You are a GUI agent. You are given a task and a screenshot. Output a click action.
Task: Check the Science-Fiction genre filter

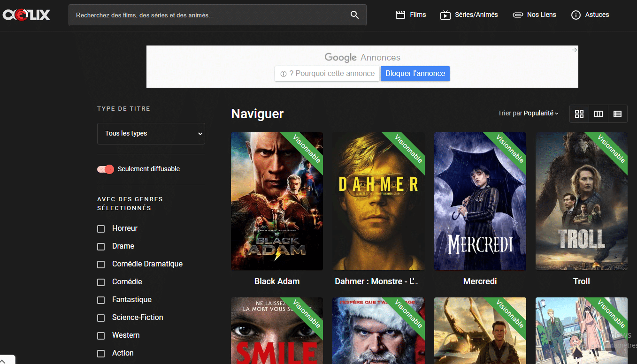(101, 318)
